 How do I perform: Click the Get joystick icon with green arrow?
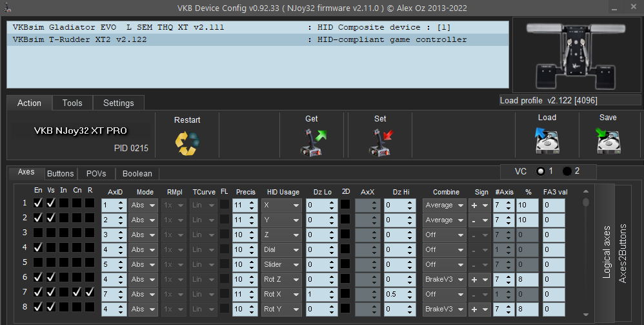coord(312,142)
